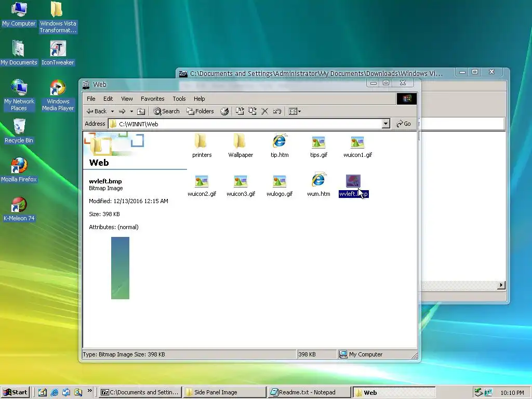
Task: Click My Computer zone in status bar
Action: (x=378, y=354)
